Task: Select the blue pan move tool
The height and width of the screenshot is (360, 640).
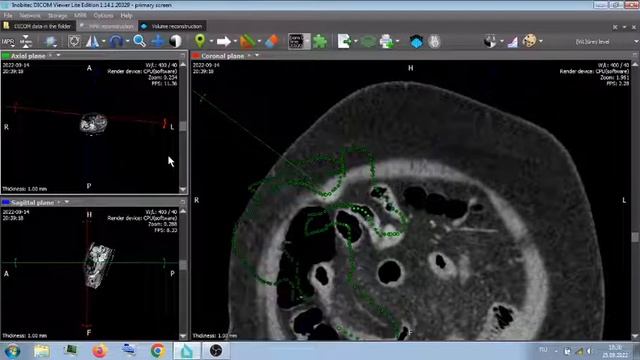Action: click(x=158, y=41)
